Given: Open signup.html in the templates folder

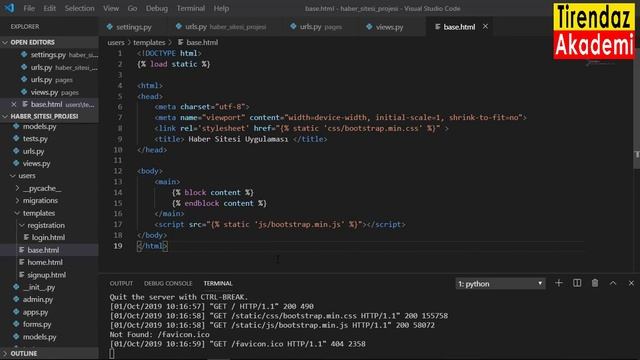Looking at the screenshot, I should click(x=46, y=275).
